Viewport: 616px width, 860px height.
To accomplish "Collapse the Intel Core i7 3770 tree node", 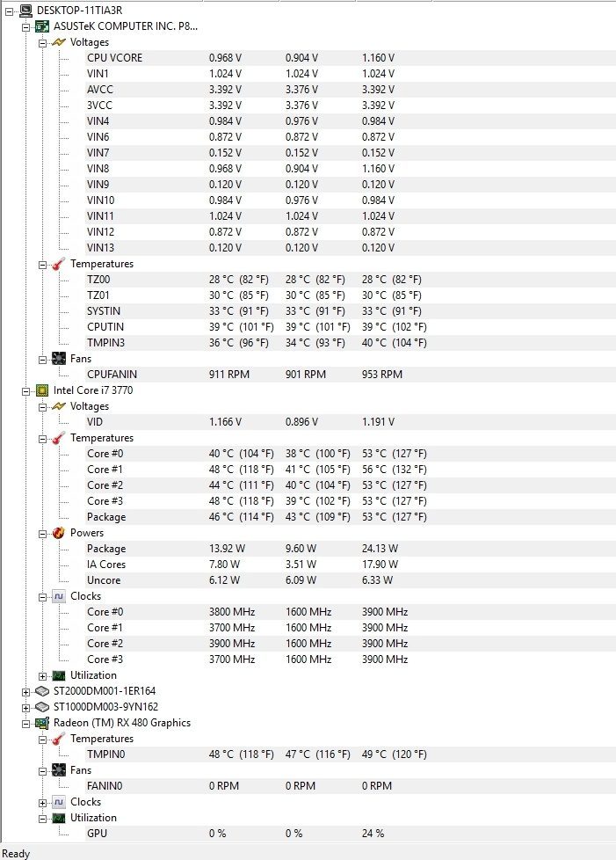I will click(25, 391).
